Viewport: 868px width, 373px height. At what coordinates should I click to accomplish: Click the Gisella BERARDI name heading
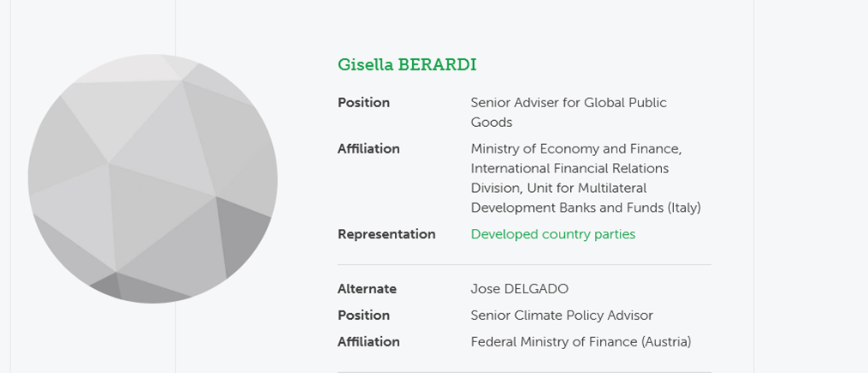point(407,64)
